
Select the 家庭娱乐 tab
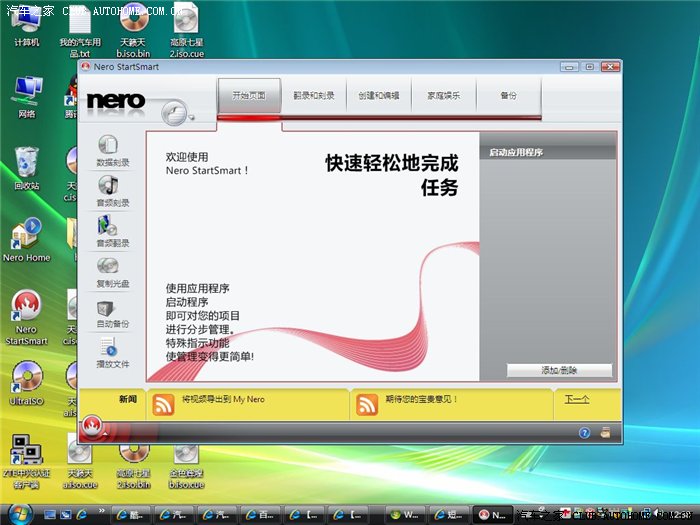click(443, 95)
